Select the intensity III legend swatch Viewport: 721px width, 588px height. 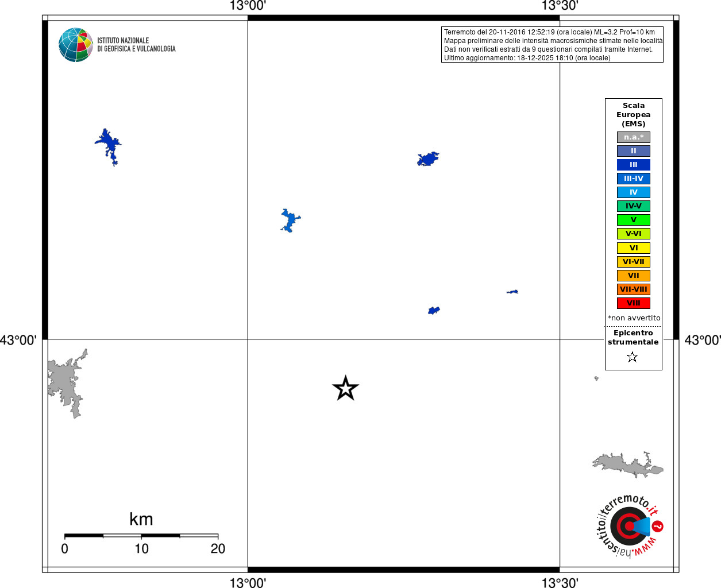tap(634, 165)
